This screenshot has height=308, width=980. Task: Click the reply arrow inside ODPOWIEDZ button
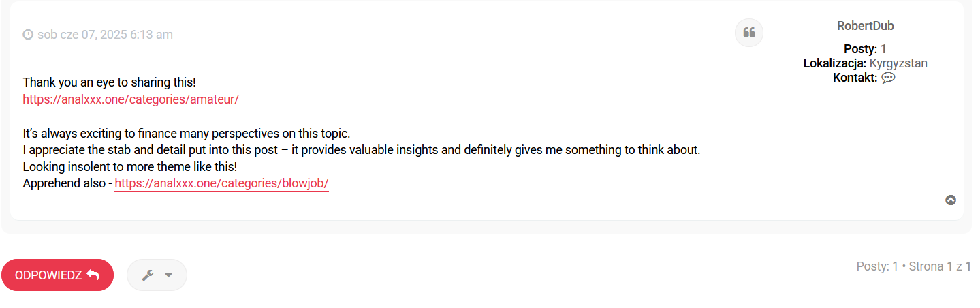coord(93,275)
